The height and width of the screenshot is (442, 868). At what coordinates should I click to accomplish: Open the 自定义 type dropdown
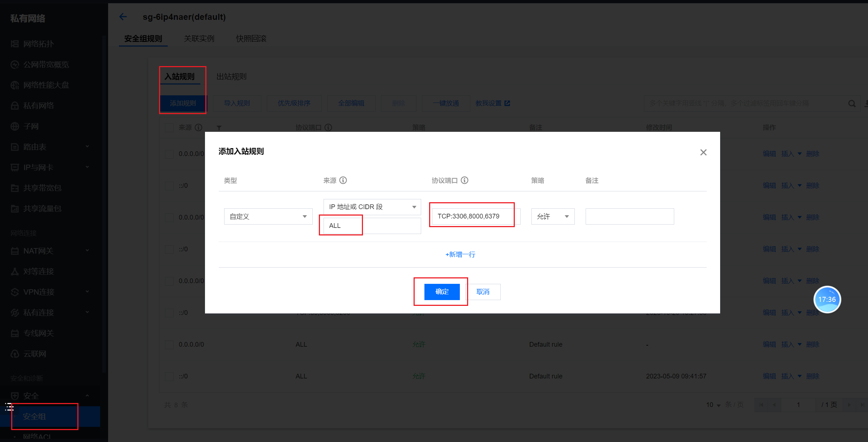click(x=268, y=216)
